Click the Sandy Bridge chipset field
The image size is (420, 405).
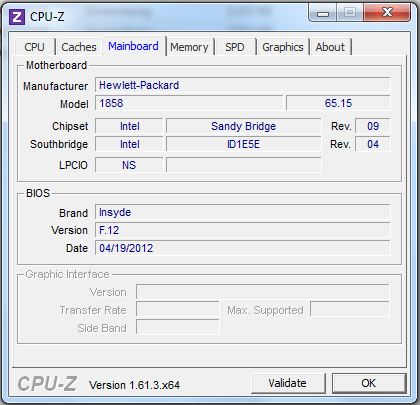click(x=244, y=126)
